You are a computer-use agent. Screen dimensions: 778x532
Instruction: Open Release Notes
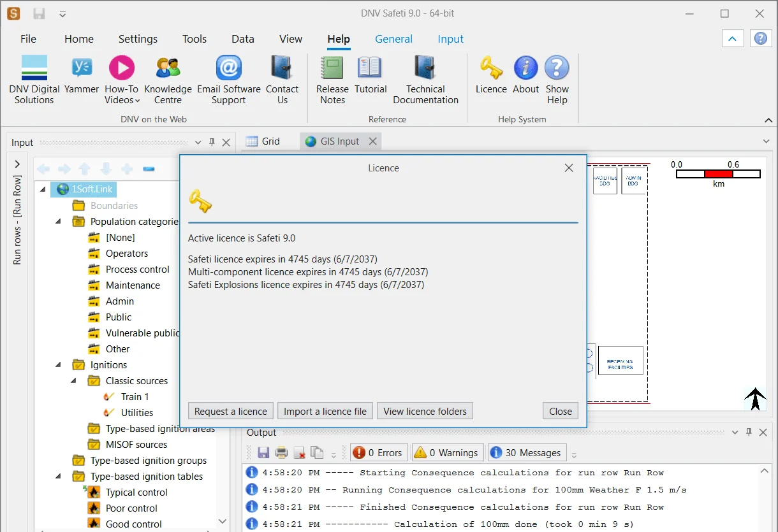(332, 80)
